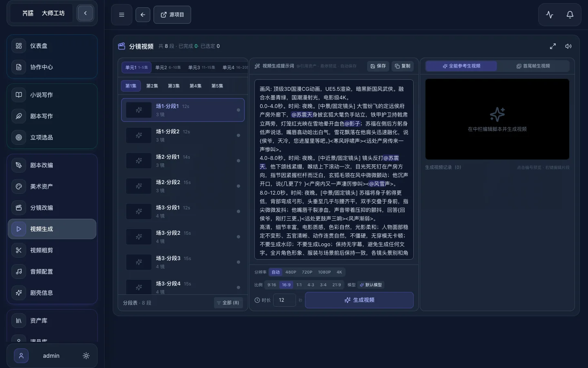
Task: Switch to the 单元2 tab
Action: coord(168,67)
